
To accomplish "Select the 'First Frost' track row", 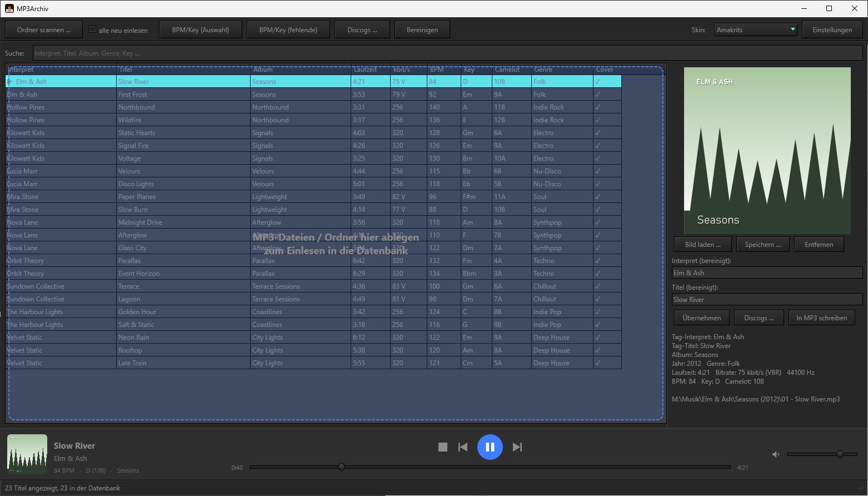I will 313,95.
